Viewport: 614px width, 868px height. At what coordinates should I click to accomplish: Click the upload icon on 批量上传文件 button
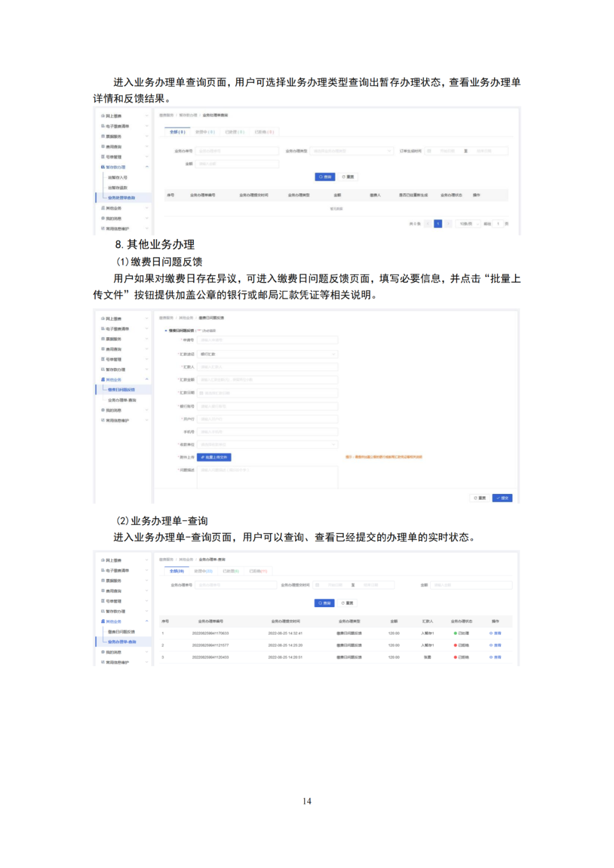(x=202, y=457)
